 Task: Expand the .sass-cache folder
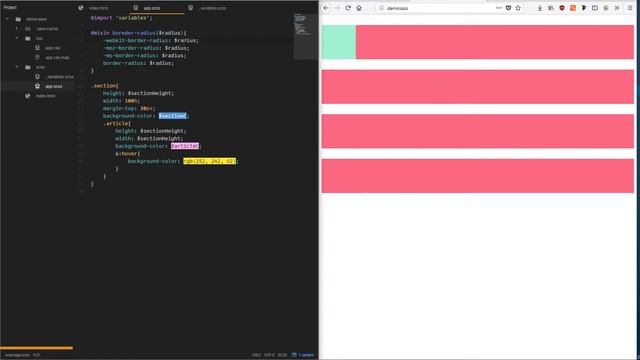[x=17, y=29]
